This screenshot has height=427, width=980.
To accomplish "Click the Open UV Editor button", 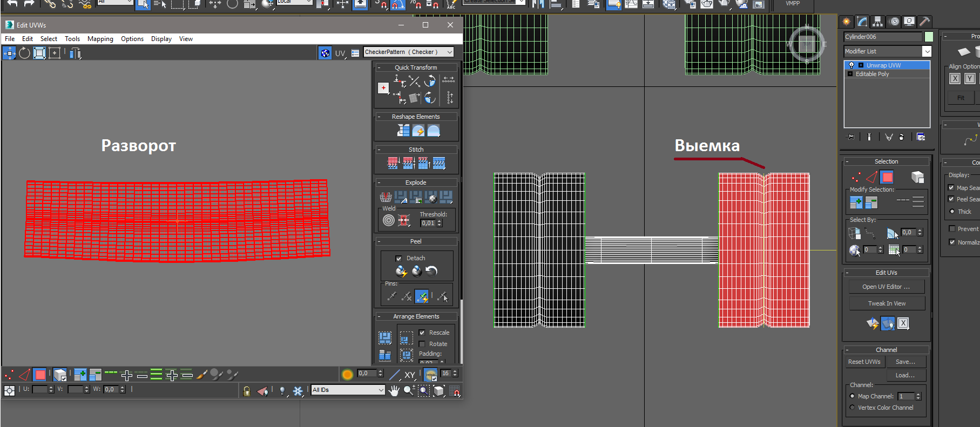I will pos(886,287).
